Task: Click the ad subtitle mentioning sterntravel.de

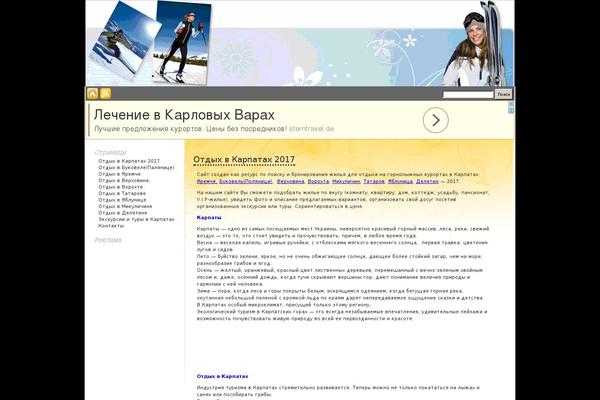Action: click(214, 129)
